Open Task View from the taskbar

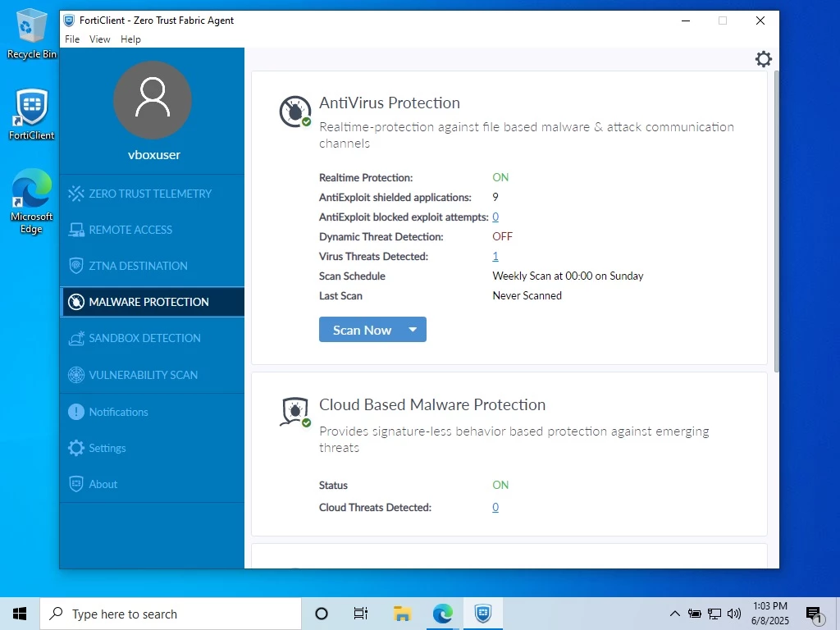click(361, 614)
